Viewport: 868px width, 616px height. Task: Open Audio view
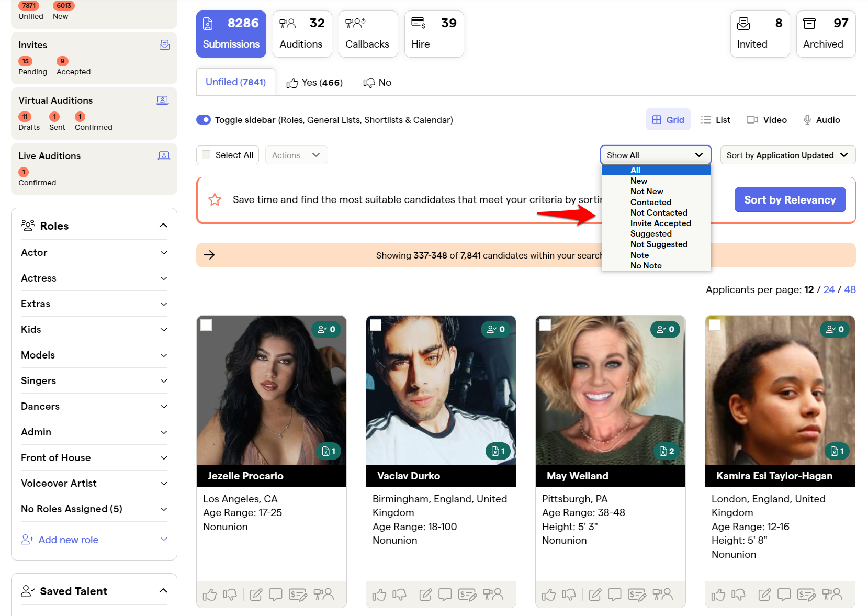(821, 119)
